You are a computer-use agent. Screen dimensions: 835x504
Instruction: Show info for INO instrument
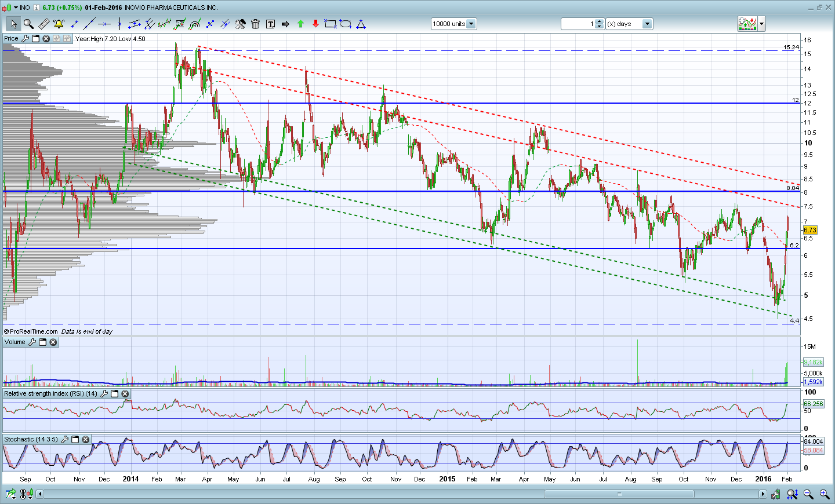coord(36,8)
